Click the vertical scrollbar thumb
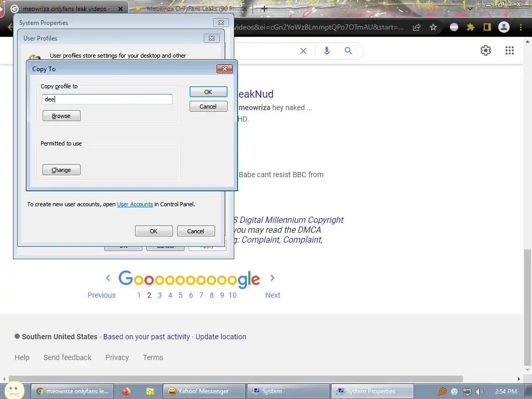Viewport: 532px width, 399px height. 527,307
